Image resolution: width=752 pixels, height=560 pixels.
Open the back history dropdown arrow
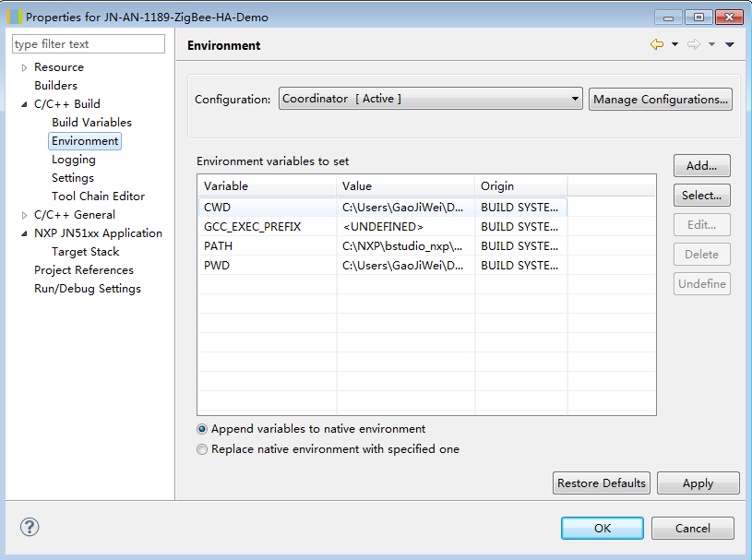tap(674, 44)
